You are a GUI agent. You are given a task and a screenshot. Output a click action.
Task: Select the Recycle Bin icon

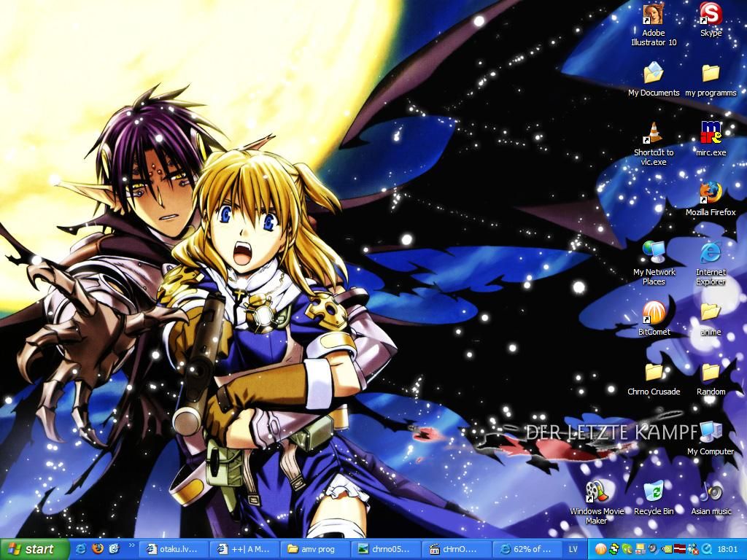(x=654, y=498)
